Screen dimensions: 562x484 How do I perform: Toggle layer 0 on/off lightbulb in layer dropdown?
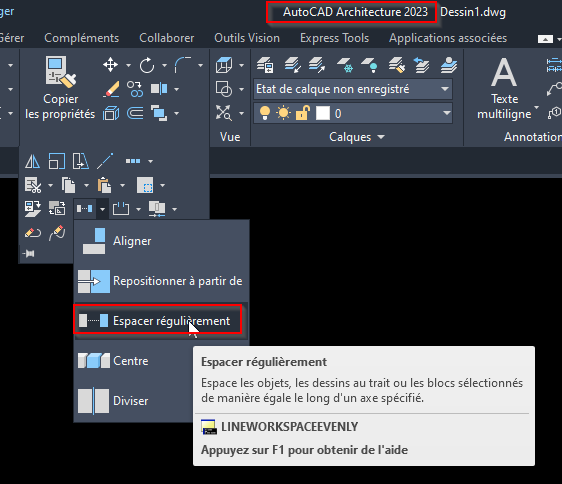pyautogui.click(x=265, y=113)
